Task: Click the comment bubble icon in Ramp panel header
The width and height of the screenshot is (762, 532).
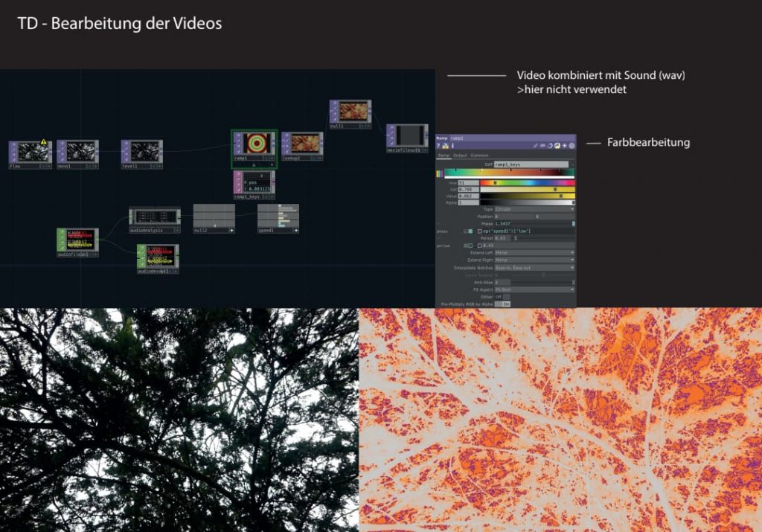Action: pos(542,146)
